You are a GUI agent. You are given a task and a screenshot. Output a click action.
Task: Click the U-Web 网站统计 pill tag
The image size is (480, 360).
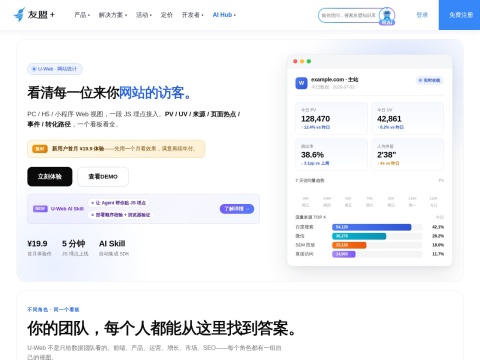[55, 69]
